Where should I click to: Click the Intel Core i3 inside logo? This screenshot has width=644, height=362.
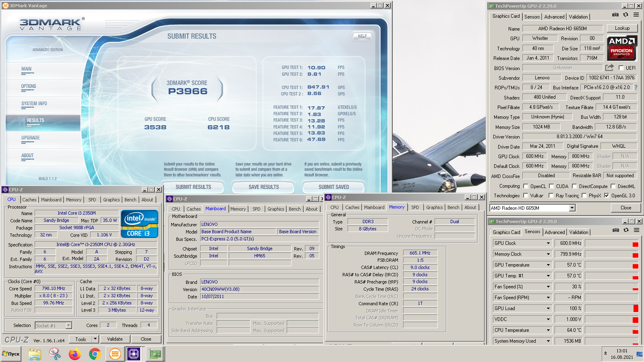139,224
